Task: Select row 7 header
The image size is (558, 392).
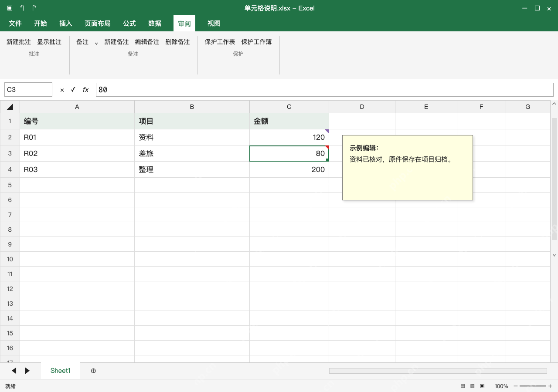Action: 10,215
